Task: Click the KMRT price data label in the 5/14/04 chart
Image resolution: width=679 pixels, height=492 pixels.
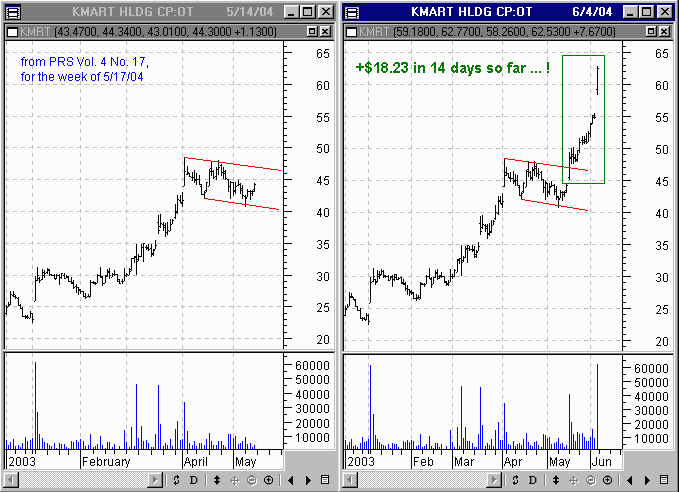Action: (148, 32)
